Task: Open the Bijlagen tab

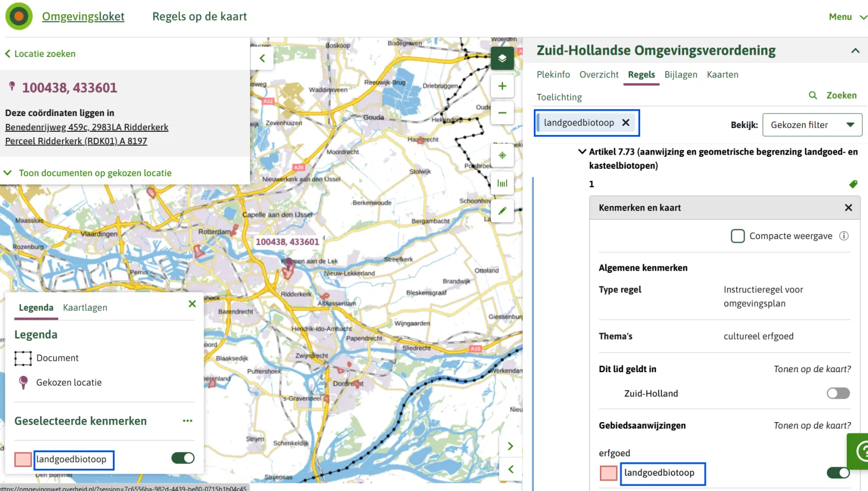Action: (x=681, y=75)
